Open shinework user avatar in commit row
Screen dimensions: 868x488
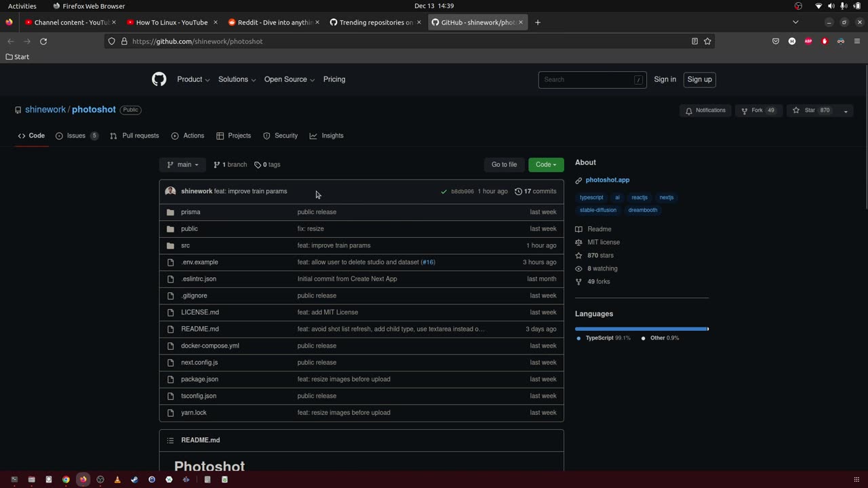pos(170,191)
